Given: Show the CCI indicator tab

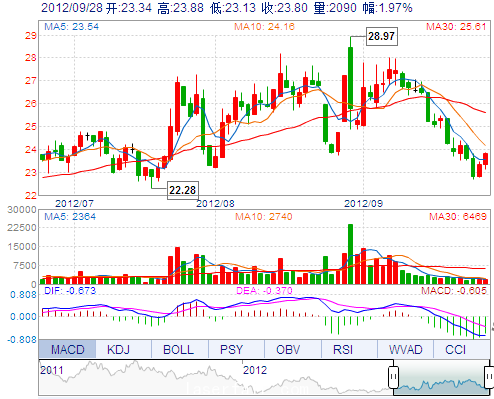Looking at the screenshot, I should pos(455,349).
